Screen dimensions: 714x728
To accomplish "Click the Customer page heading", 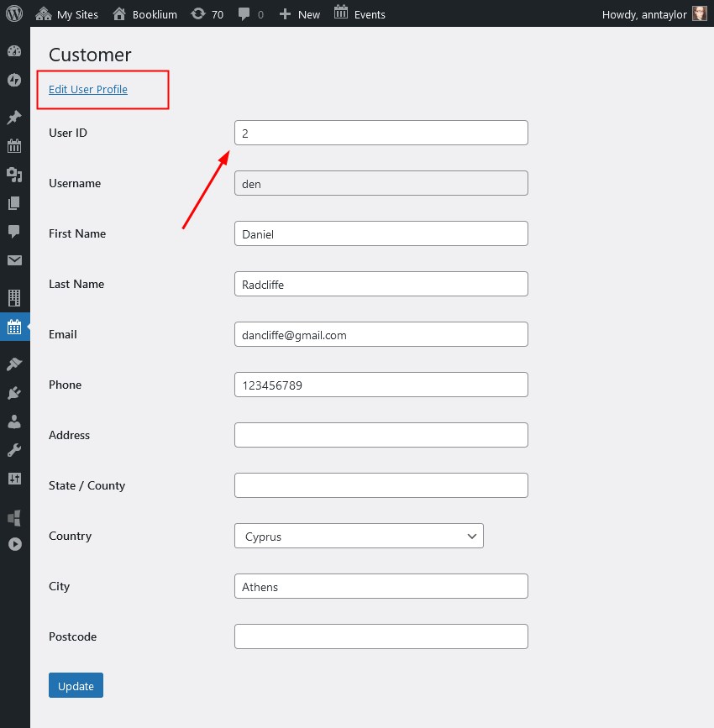I will tap(90, 55).
